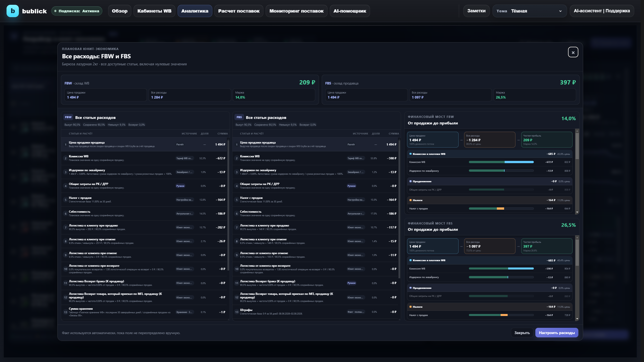Screen dimensions: 644x362
Task: Click down arrow of FBS financial bridge scrollbar
Action: tap(577, 319)
